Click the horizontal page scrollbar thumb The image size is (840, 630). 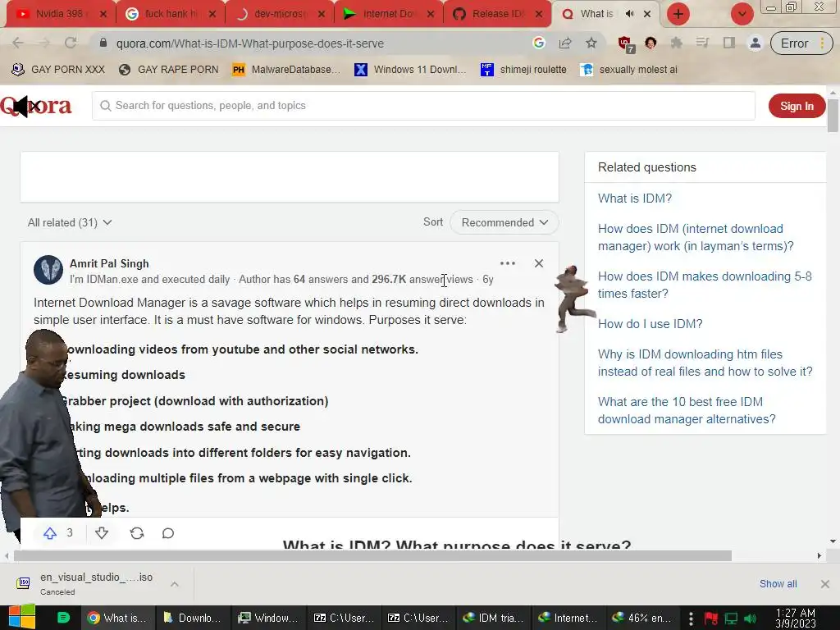pos(372,556)
